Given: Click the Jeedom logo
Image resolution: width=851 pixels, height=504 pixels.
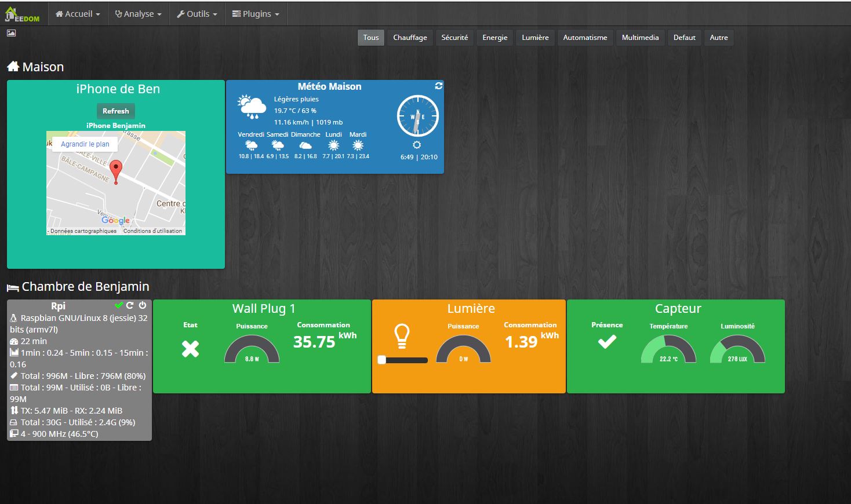Looking at the screenshot, I should point(22,14).
